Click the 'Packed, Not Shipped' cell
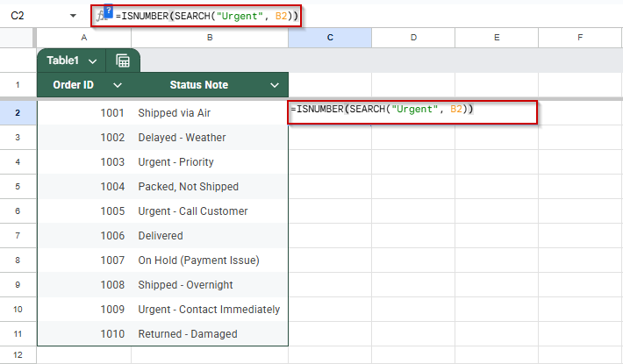Screen dimensions: 623x364 pos(210,187)
